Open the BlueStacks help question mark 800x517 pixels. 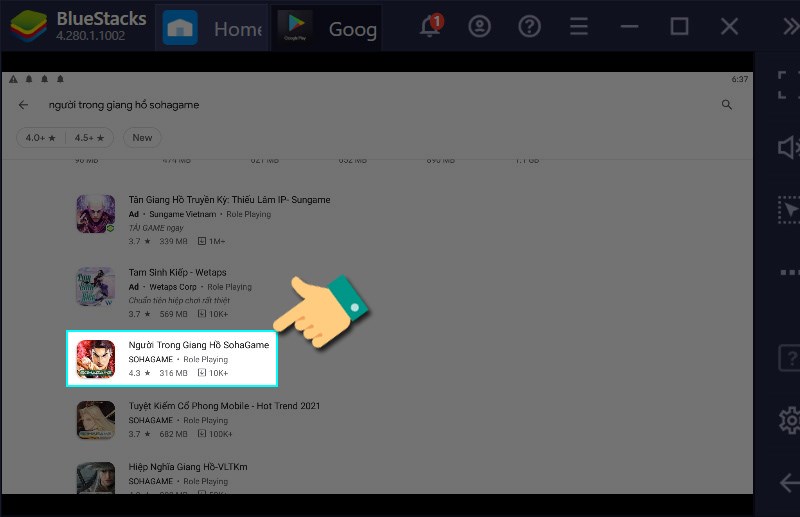pyautogui.click(x=529, y=26)
